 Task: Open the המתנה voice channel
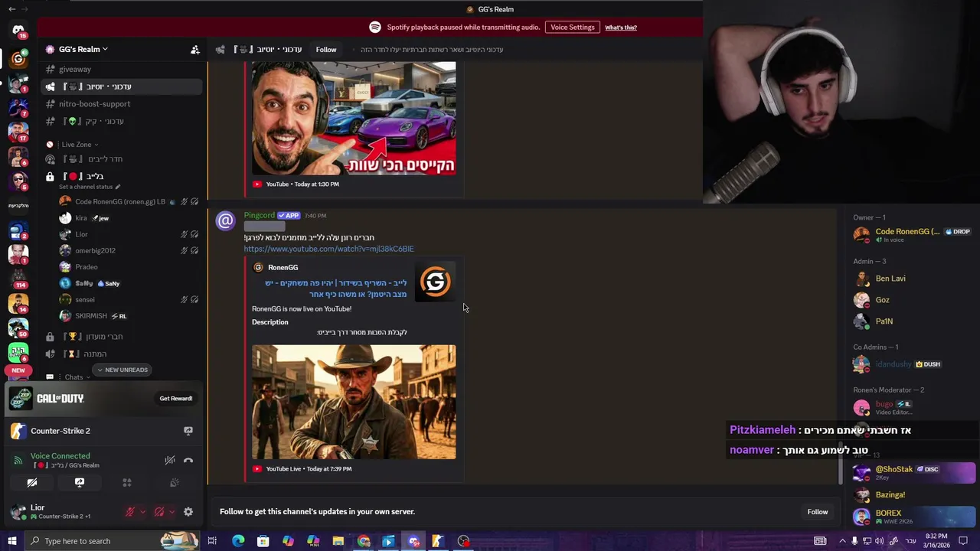pos(122,354)
